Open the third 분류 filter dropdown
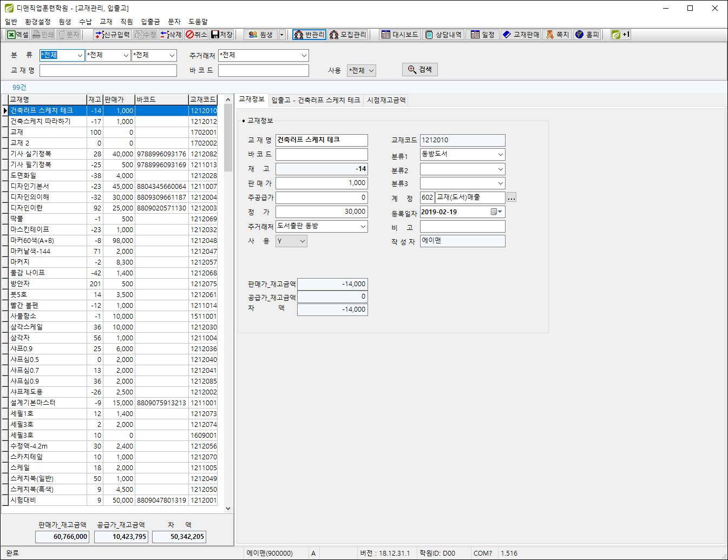This screenshot has width=728, height=560. tap(172, 55)
